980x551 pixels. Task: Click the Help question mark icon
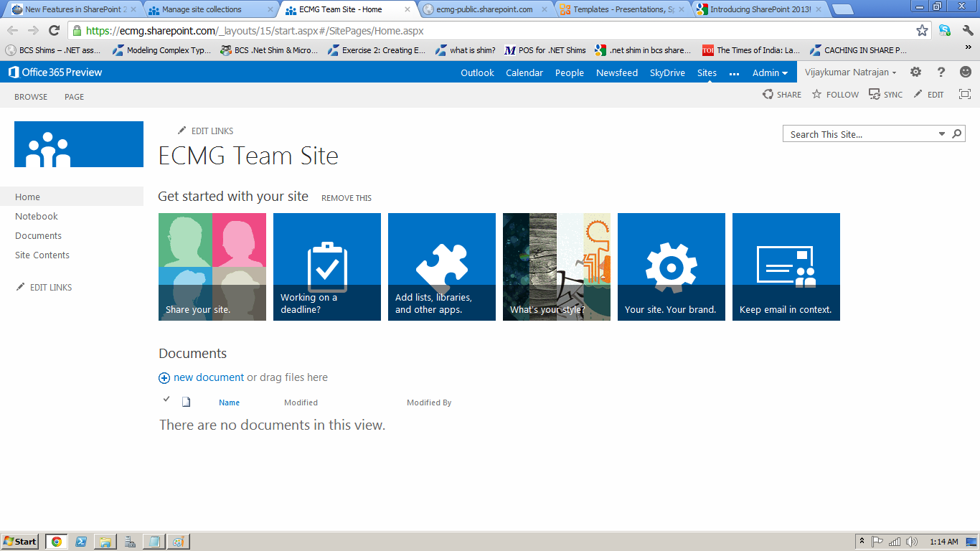tap(941, 72)
